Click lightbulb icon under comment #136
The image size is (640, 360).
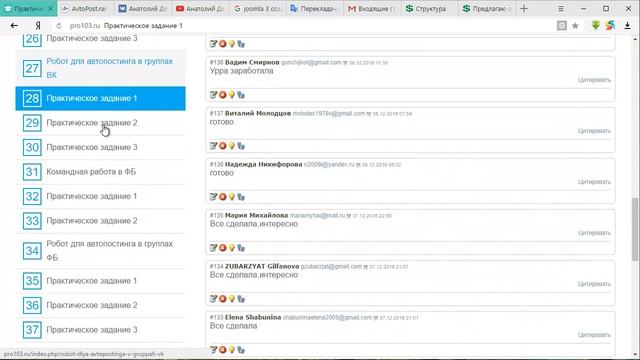(x=232, y=197)
